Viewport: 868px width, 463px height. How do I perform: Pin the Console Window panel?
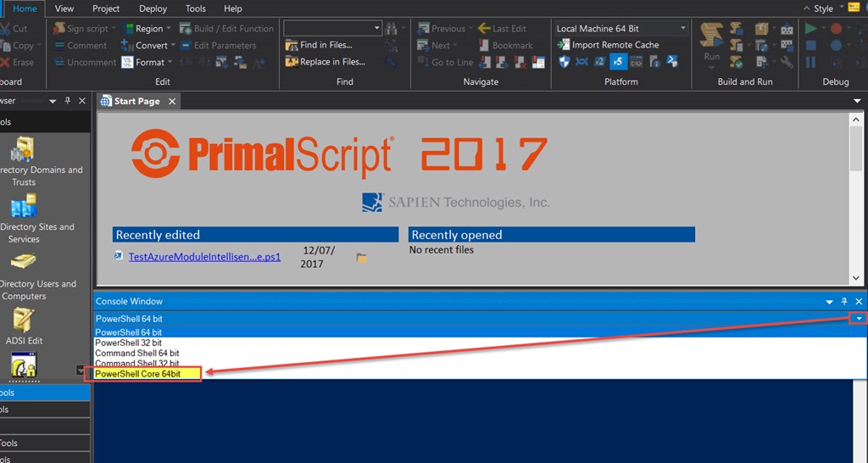[844, 301]
